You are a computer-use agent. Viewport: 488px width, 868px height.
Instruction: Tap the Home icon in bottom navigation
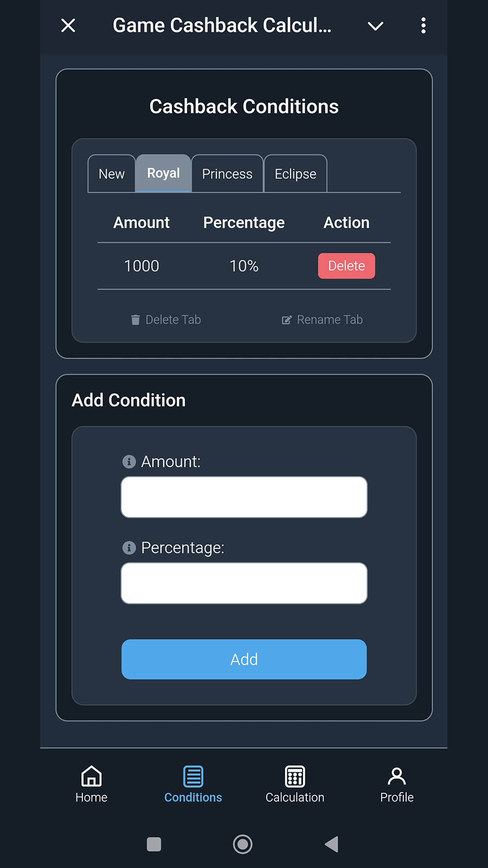coord(91,776)
